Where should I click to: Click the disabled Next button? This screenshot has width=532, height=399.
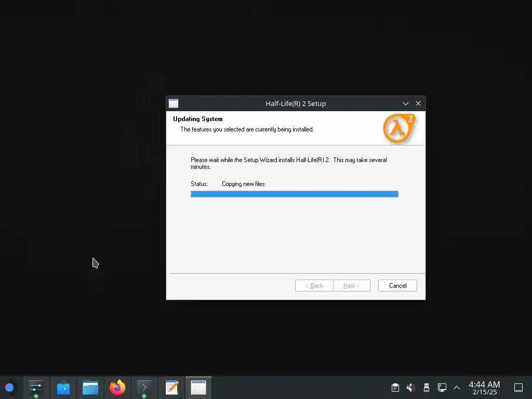tap(352, 285)
